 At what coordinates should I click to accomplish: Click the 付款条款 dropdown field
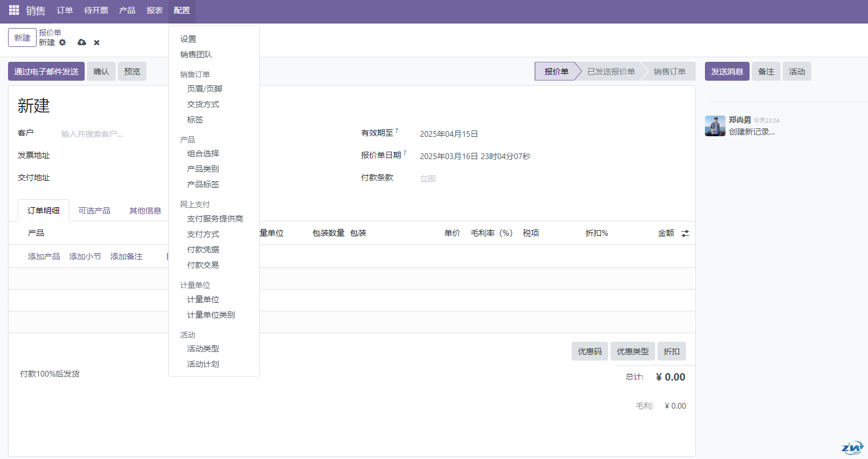515,179
